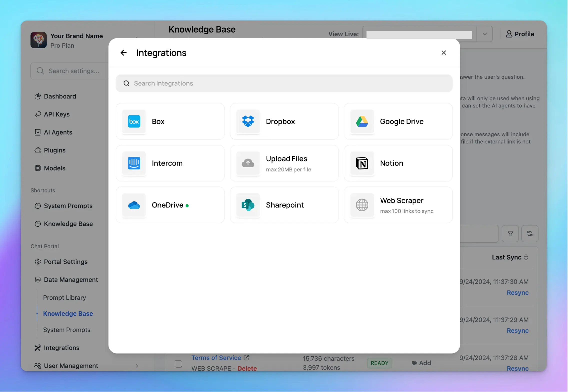Focus the Search Integrations field
The height and width of the screenshot is (392, 568).
tap(284, 83)
